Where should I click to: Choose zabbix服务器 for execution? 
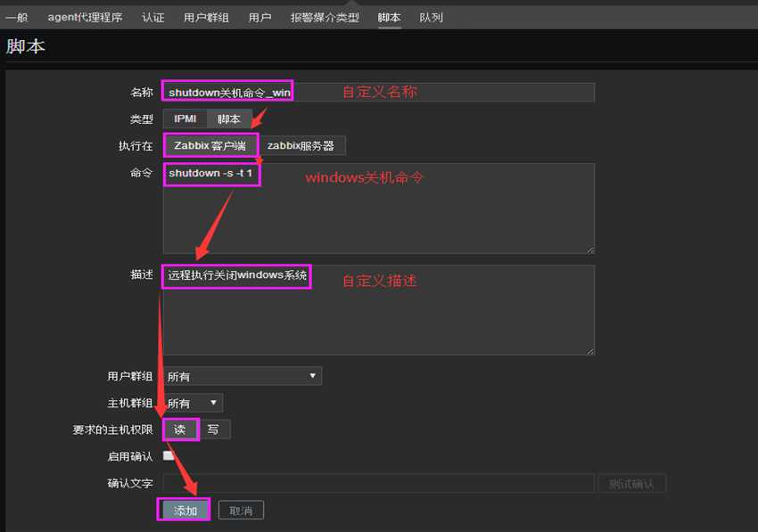301,145
